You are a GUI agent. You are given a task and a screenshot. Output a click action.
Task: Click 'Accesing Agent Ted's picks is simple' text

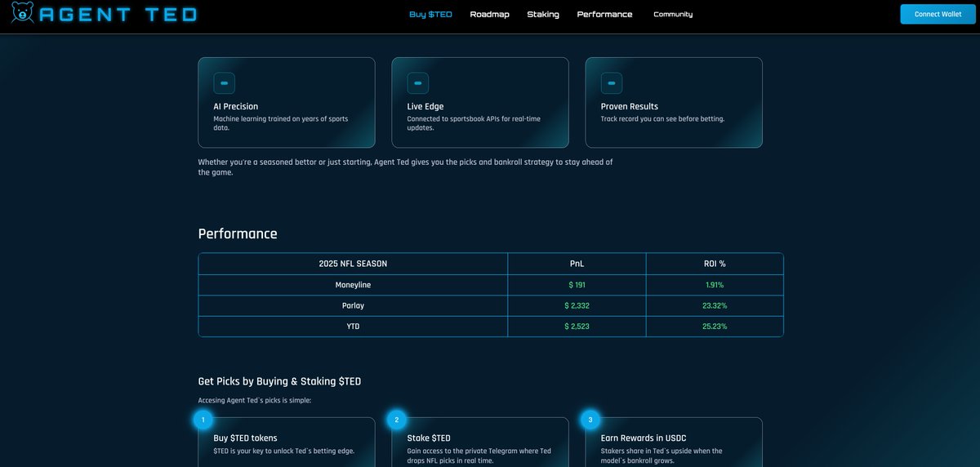coord(254,401)
